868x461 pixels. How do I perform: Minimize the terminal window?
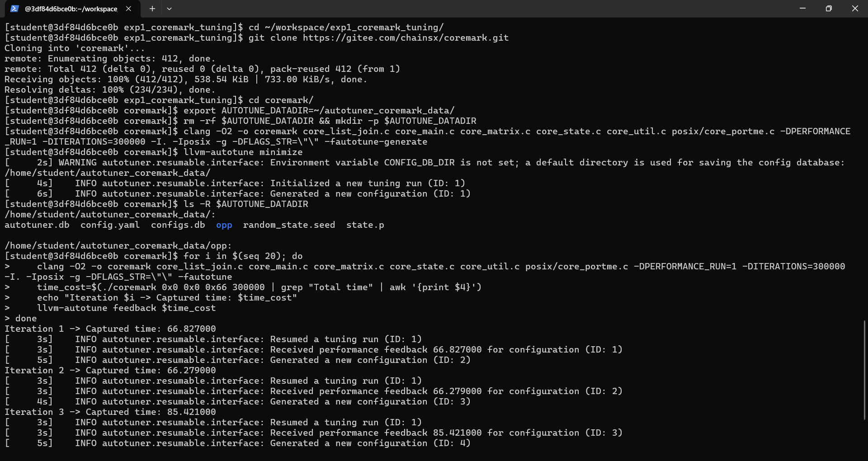(802, 9)
